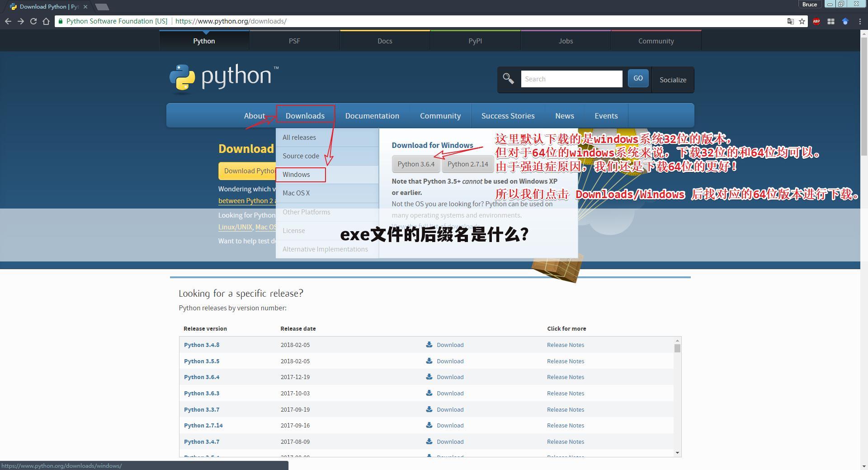Viewport: 868px width, 470px height.
Task: Select the Community top tab
Action: [x=656, y=41]
